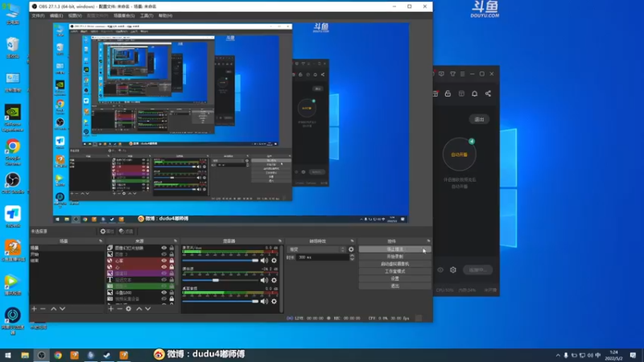
Task: Move scene down with the down arrow
Action: (63, 309)
